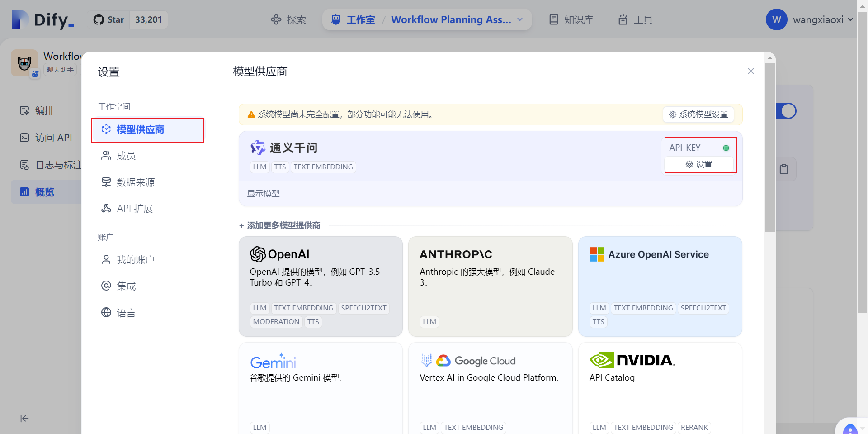
Task: Select the Google Cloud Vertex AI card
Action: pos(491,388)
